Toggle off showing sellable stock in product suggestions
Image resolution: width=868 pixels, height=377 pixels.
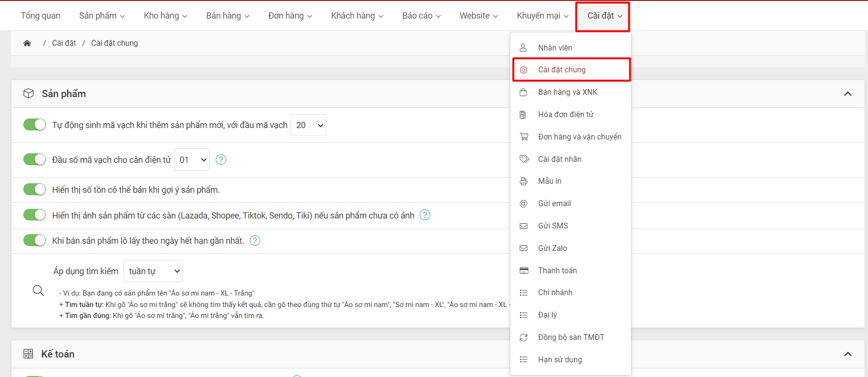click(x=34, y=189)
